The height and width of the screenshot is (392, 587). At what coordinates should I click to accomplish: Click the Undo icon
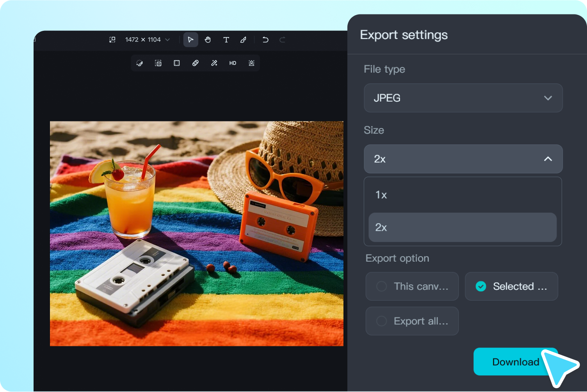265,39
